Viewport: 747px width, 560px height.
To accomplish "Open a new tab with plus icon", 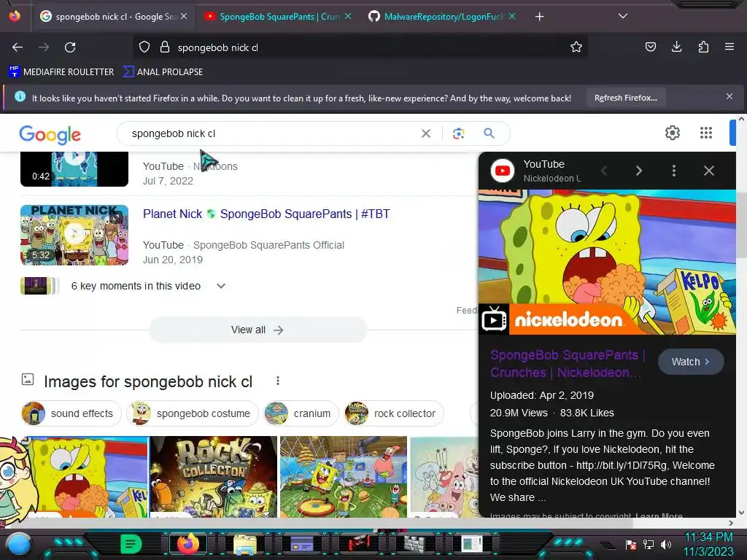I will coord(539,17).
